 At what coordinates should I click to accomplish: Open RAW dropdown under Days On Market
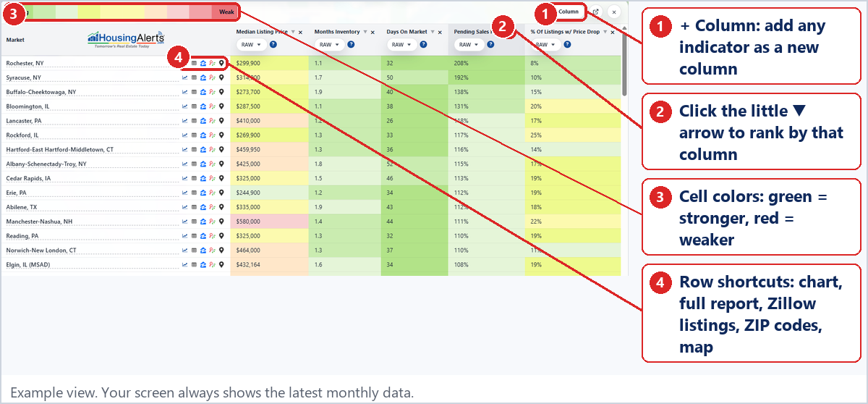[401, 44]
